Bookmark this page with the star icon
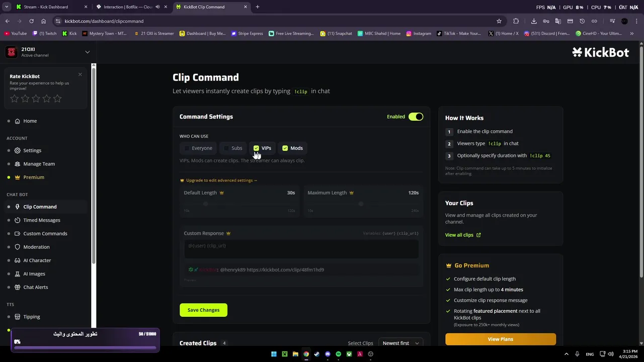The height and width of the screenshot is (362, 644). [499, 21]
